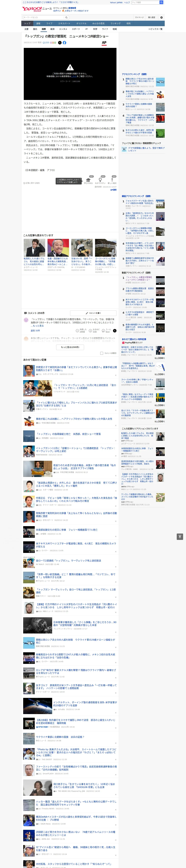Image resolution: width=186 pixels, height=868 pixels.
Task: Dismiss the '『トップガン マーヴェリック』11月に地上波' article
Action: pos(116,395)
